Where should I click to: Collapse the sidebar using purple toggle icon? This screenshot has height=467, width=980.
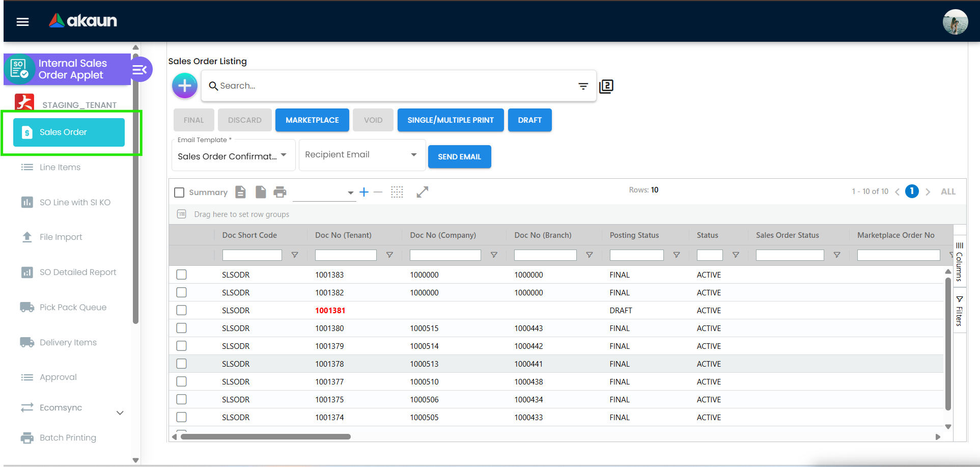(139, 70)
